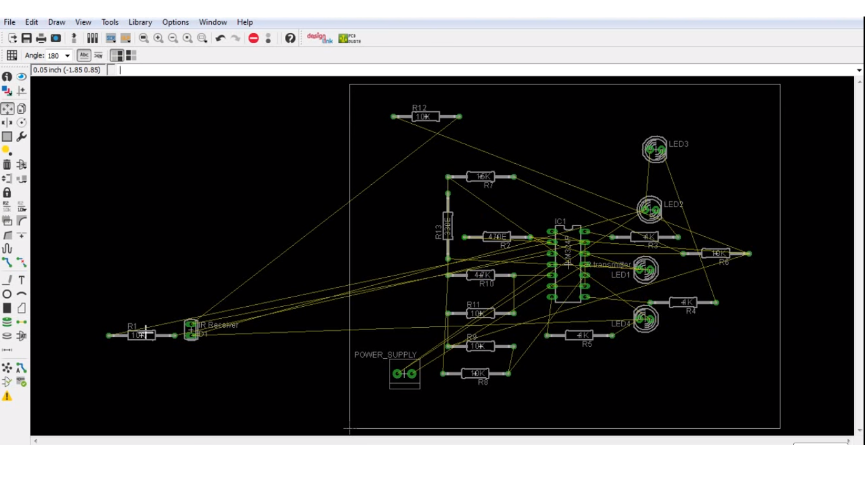
Task: Select the Polygon drawing tool
Action: 22,308
